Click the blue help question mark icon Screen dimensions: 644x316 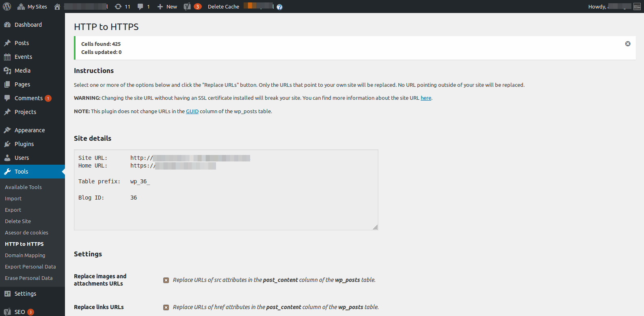(279, 7)
